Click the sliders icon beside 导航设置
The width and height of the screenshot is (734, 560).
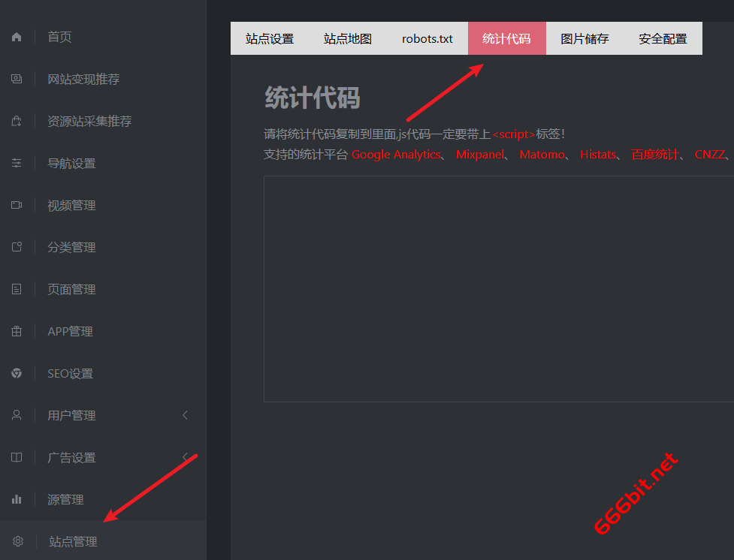(x=17, y=163)
